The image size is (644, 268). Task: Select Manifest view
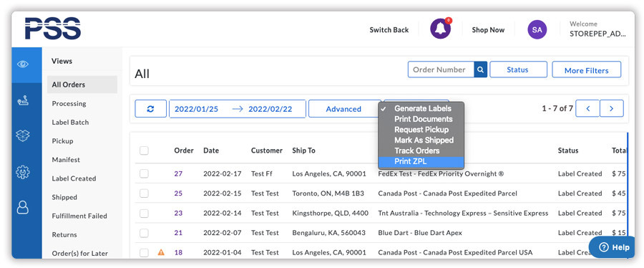coord(66,160)
